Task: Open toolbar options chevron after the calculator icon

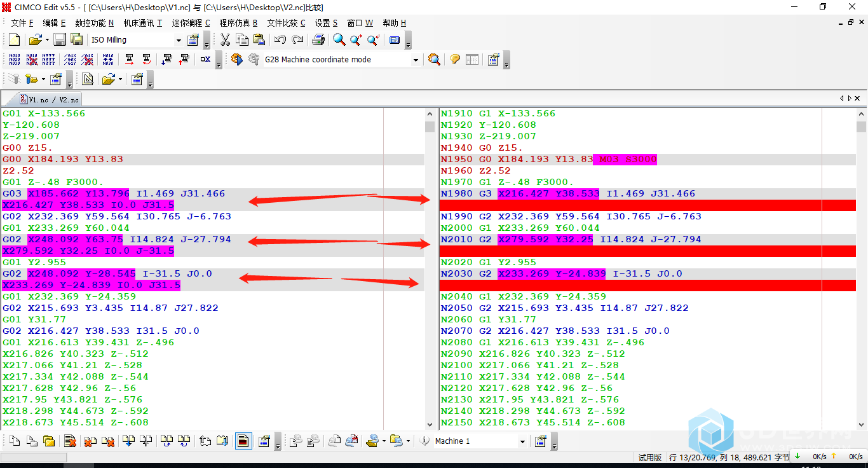Action: click(408, 41)
